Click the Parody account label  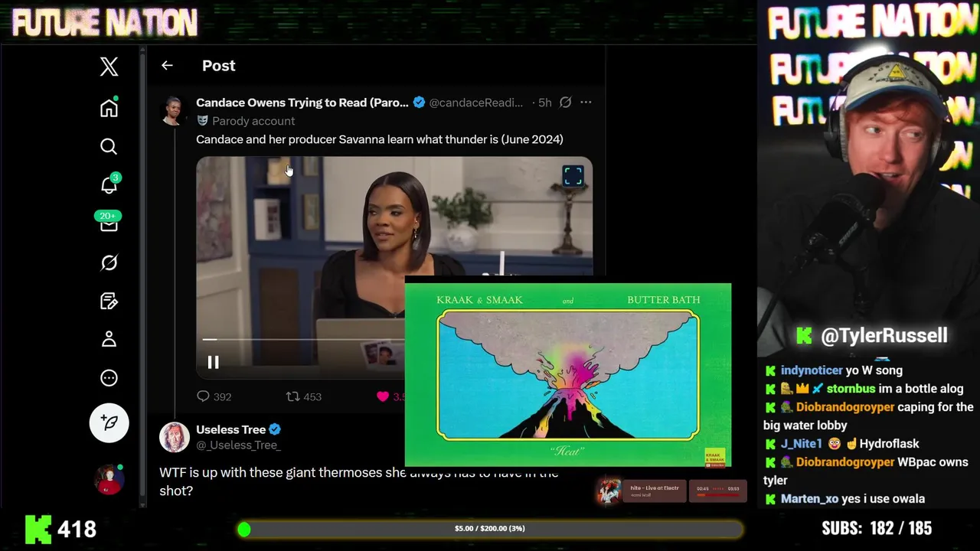pos(253,121)
